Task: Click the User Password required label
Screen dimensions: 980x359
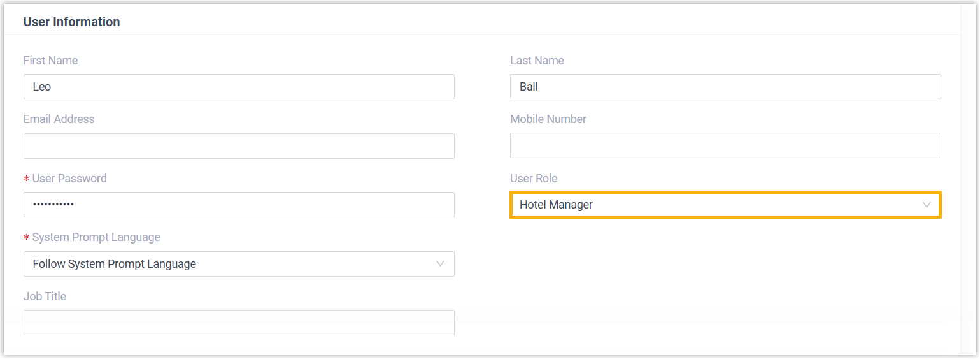Action: (69, 179)
